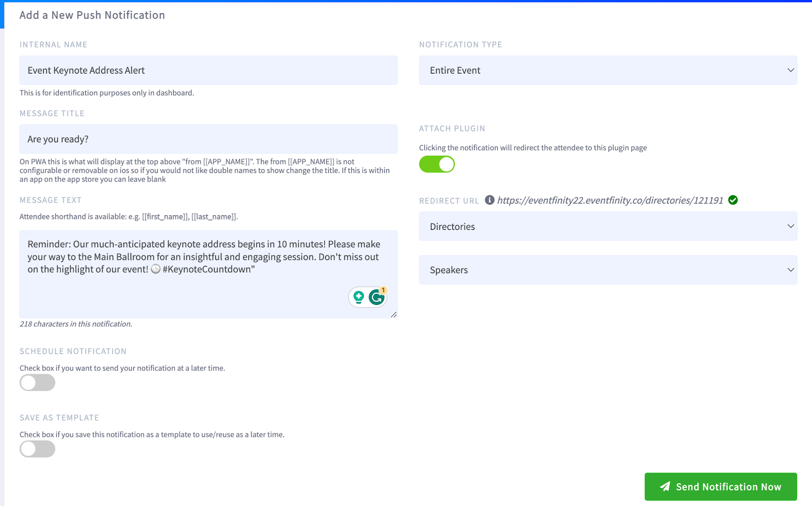The width and height of the screenshot is (812, 506).
Task: Click the 'INTERNAL NAME' label
Action: (54, 45)
